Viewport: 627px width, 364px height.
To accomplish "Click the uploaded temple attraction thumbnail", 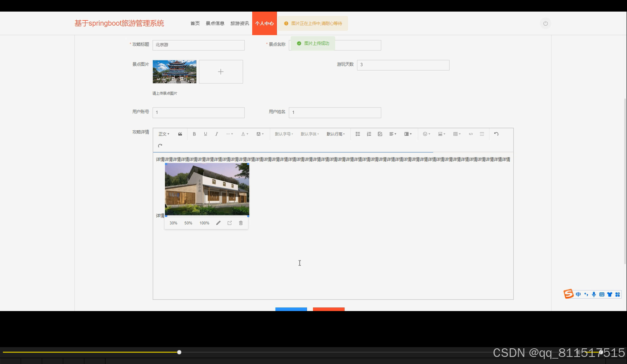I will click(x=175, y=72).
